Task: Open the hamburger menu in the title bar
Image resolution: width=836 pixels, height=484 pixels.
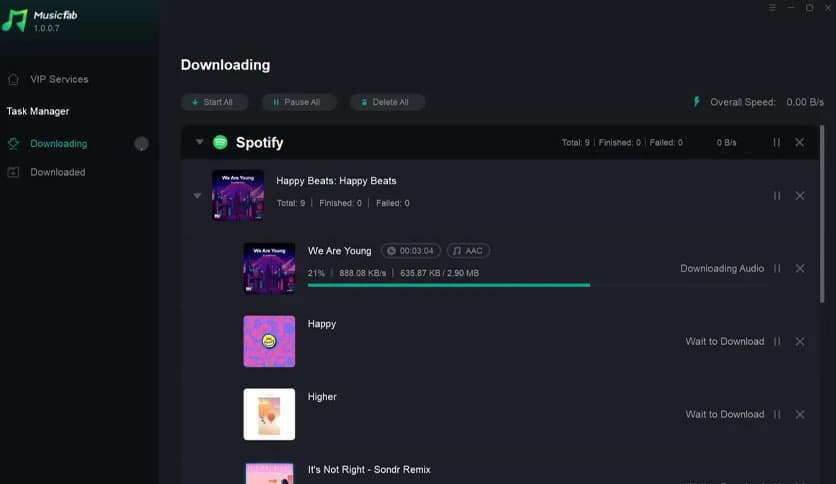Action: [x=772, y=7]
